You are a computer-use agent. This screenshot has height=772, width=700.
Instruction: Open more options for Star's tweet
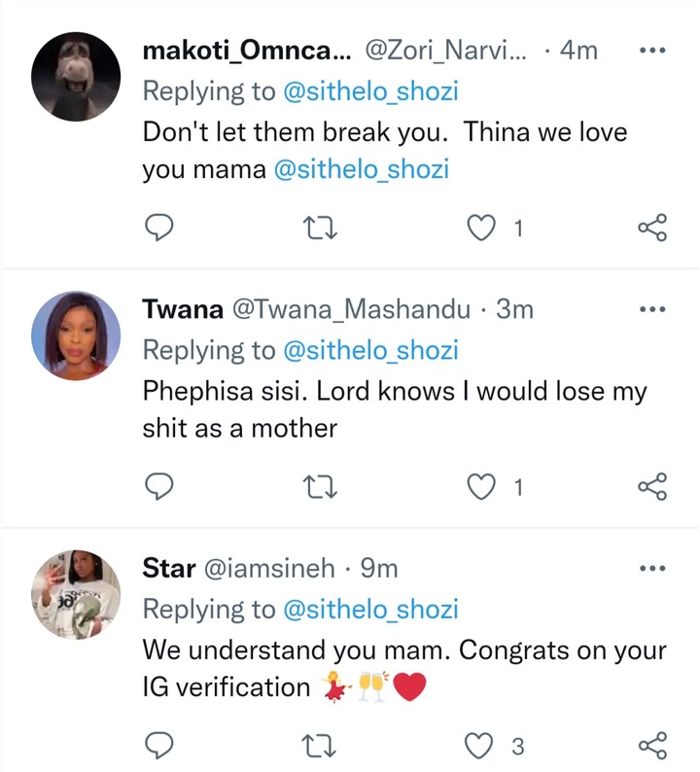pyautogui.click(x=652, y=568)
